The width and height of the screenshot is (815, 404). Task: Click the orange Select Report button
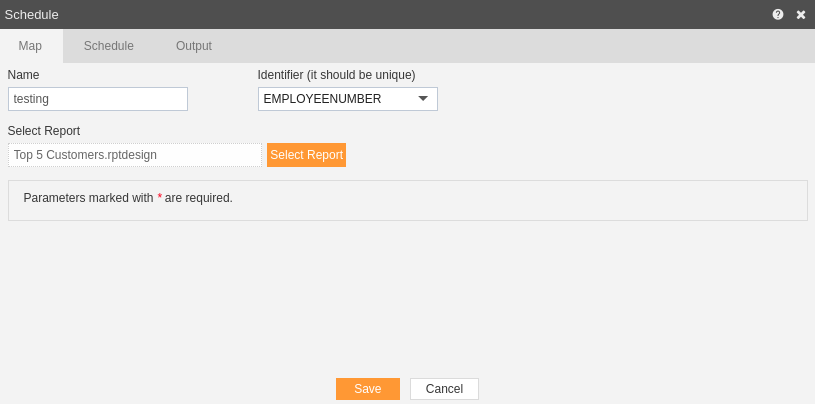click(x=307, y=155)
